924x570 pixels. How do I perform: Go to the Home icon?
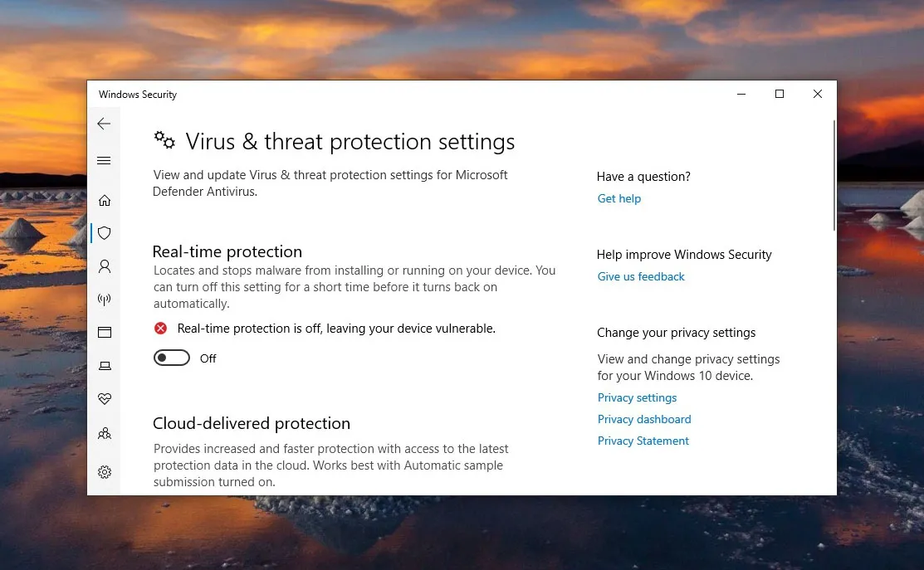(x=105, y=200)
